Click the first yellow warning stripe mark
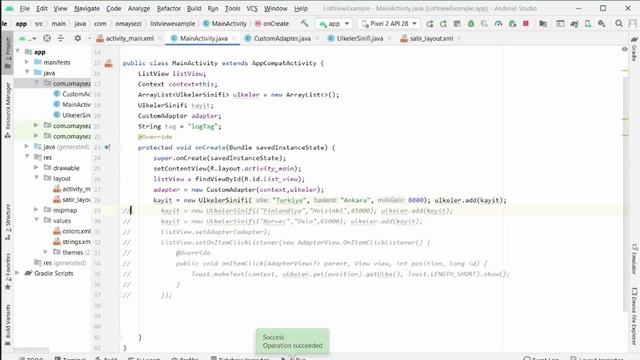Image resolution: width=640 pixels, height=360 pixels. (625, 71)
